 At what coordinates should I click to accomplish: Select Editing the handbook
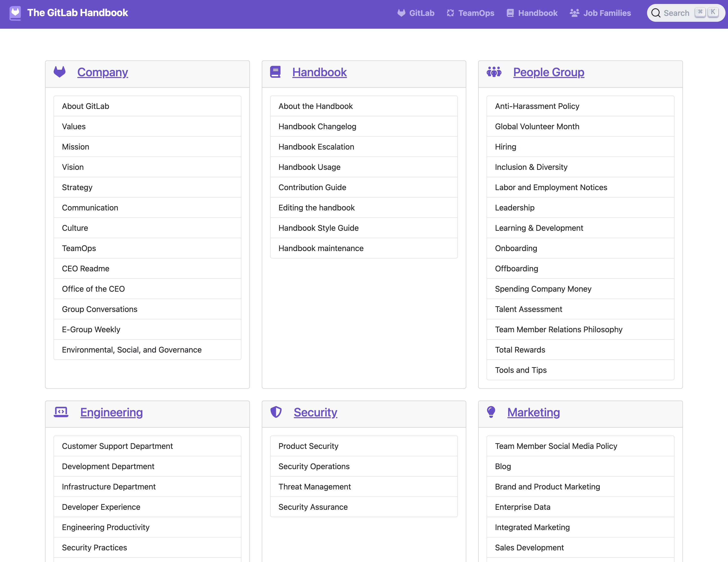[364, 208]
